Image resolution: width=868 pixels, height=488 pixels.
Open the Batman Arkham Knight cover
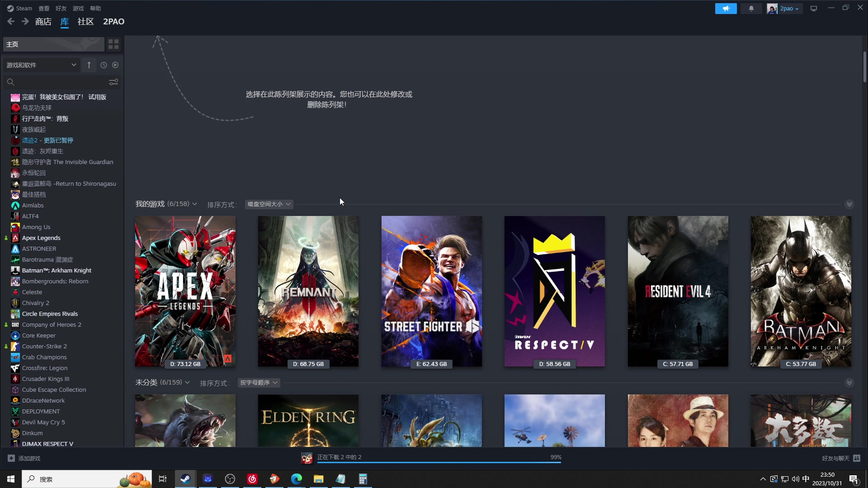tap(801, 291)
